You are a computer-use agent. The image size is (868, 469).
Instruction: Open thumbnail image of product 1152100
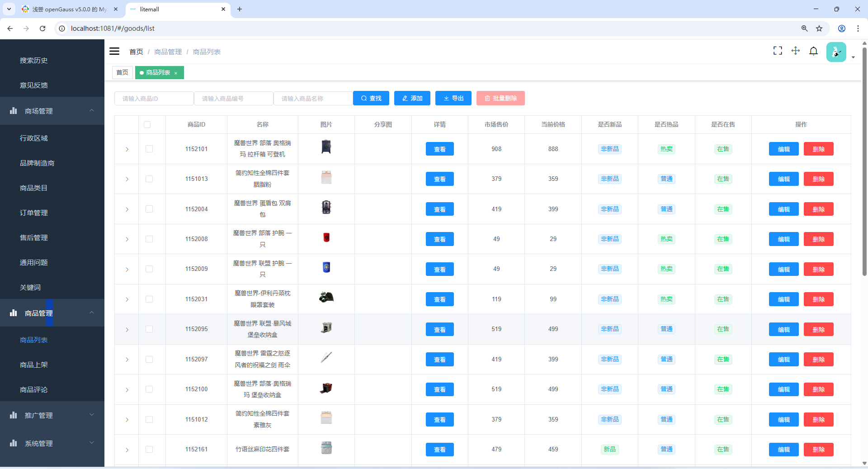click(x=326, y=388)
